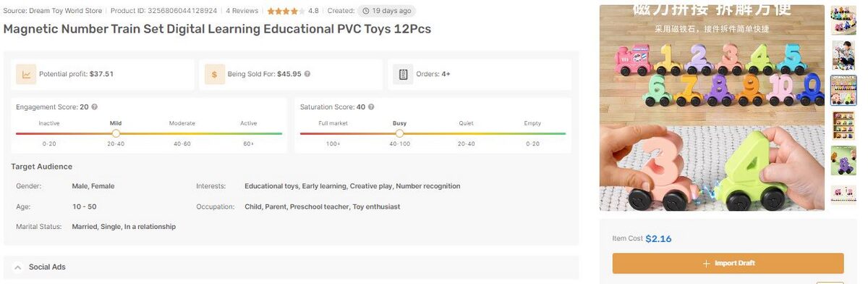Click the Engagement Score slider handle
The image size is (868, 284).
tap(116, 133)
